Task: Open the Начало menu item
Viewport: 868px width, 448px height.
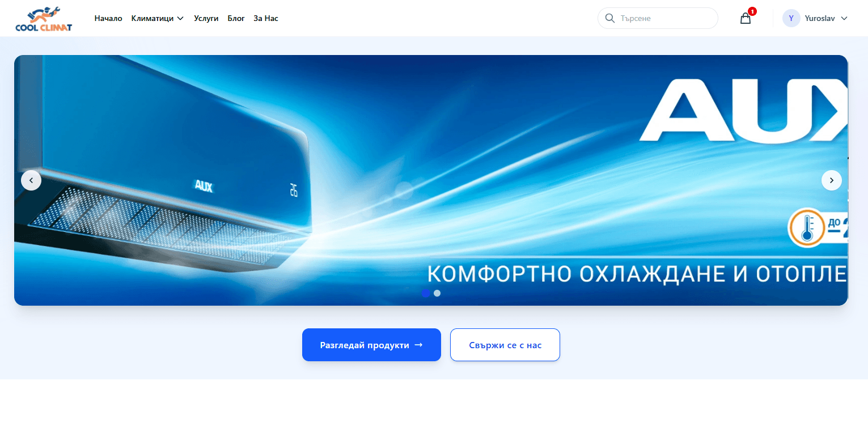Action: click(108, 18)
